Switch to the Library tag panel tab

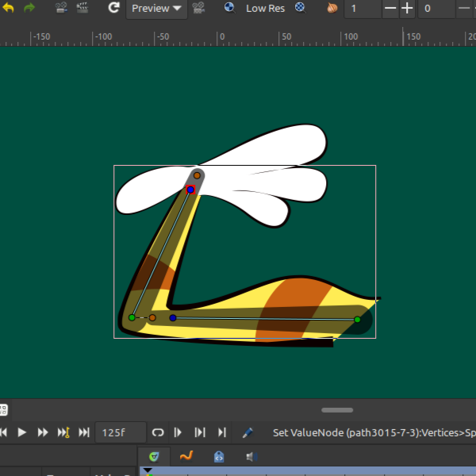[219, 456]
